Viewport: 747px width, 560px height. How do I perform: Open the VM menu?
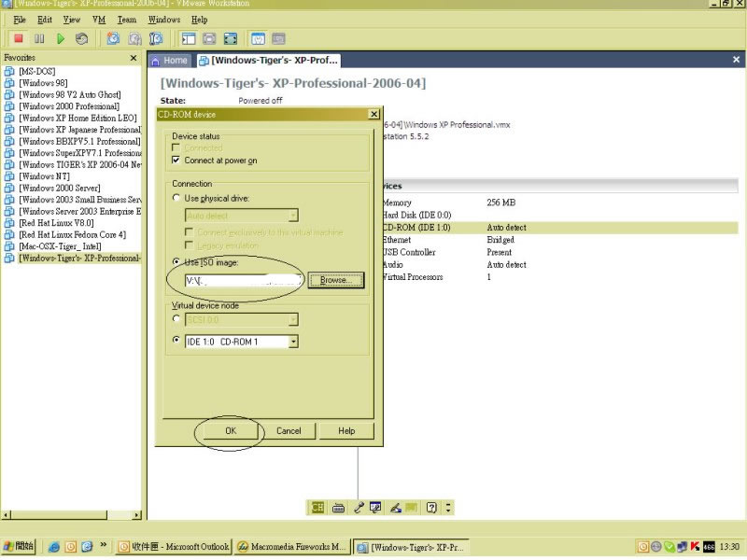click(x=99, y=20)
